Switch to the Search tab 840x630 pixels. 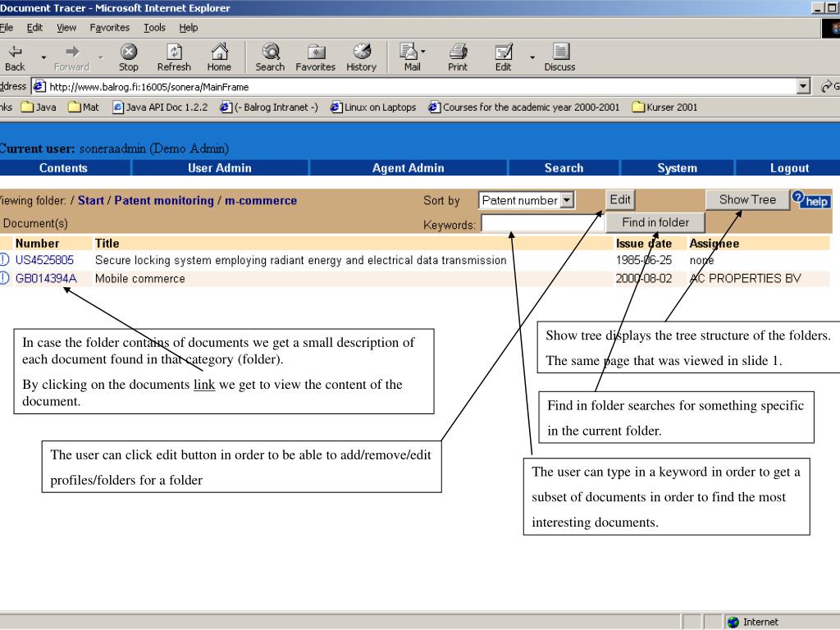point(564,167)
